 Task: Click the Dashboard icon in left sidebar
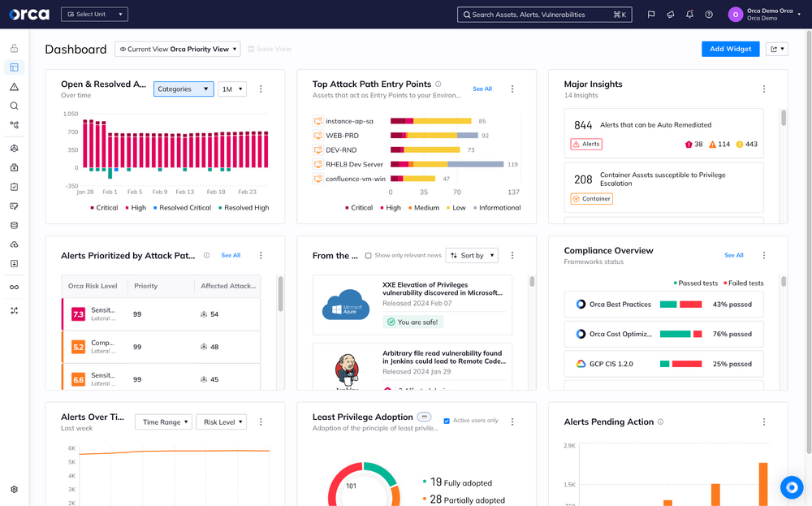click(14, 67)
